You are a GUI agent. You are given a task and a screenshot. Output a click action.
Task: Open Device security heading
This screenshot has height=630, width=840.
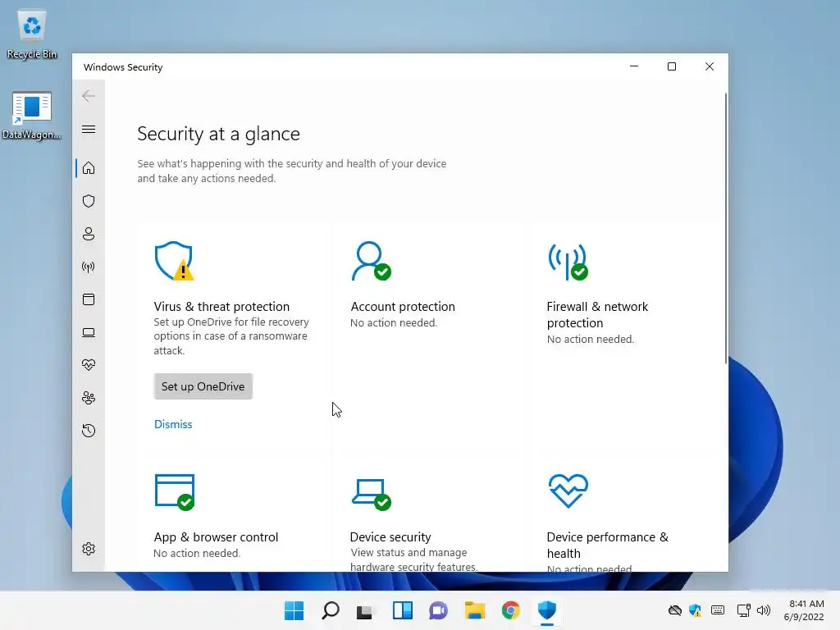click(x=390, y=536)
